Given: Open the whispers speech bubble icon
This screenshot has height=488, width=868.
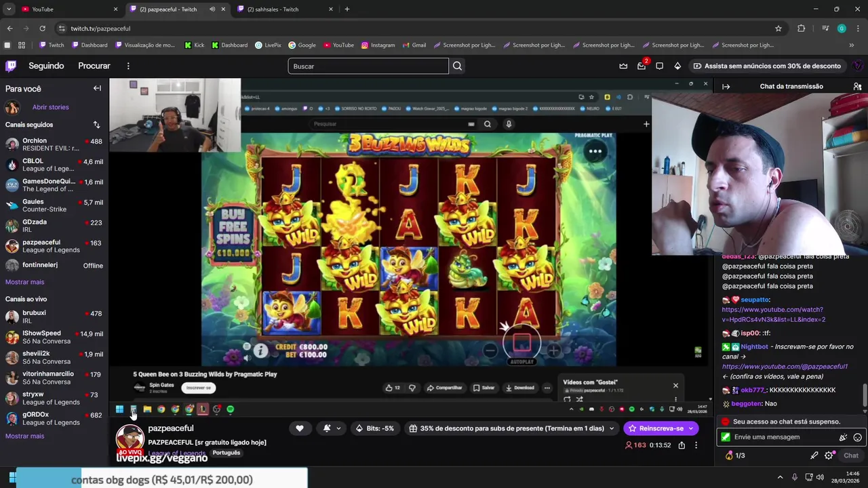Looking at the screenshot, I should click(659, 66).
